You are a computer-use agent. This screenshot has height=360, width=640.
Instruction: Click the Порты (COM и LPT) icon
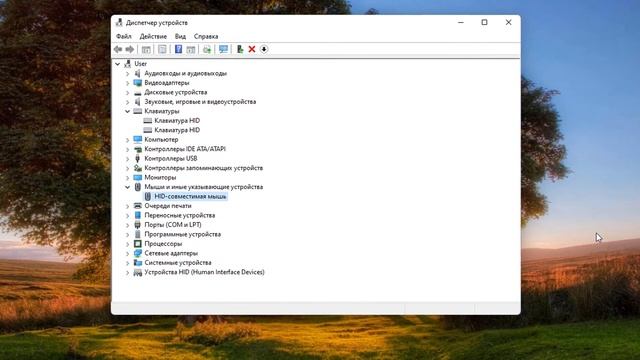tap(138, 225)
